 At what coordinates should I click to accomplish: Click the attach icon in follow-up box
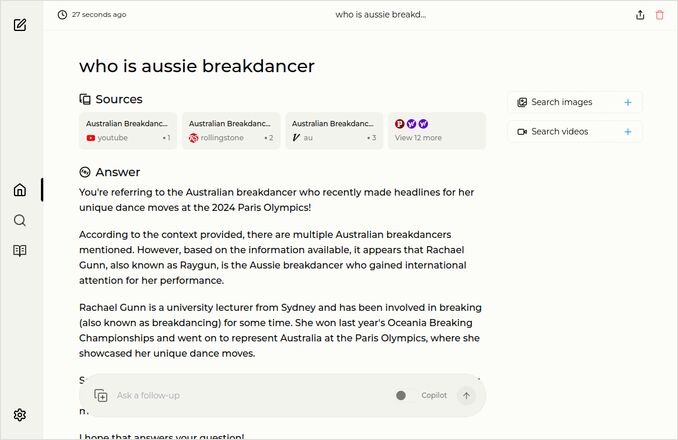click(x=101, y=396)
